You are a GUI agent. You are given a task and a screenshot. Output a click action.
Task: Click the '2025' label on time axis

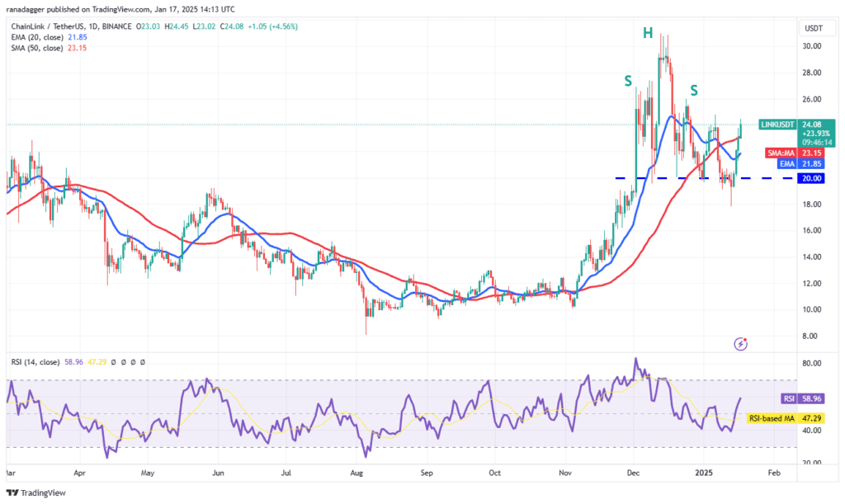point(703,474)
